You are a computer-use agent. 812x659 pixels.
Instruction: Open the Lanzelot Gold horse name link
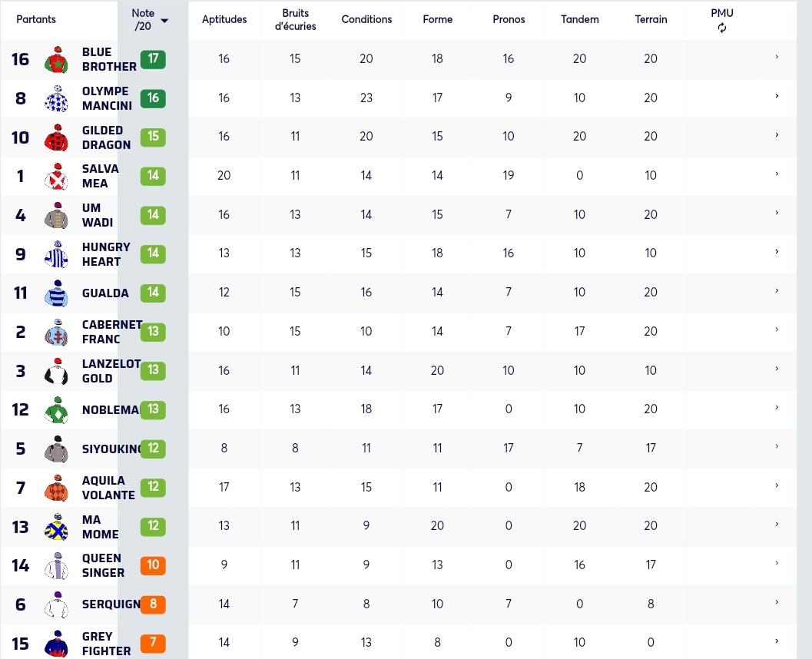coord(111,371)
